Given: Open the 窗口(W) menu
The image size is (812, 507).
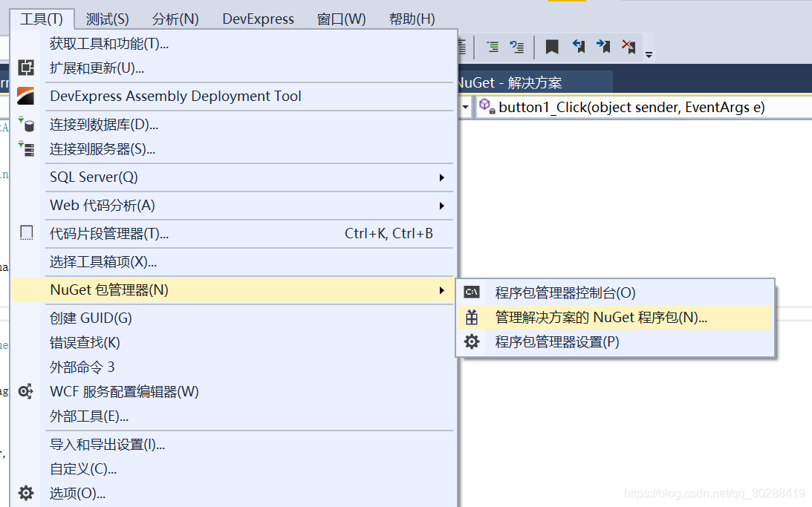Looking at the screenshot, I should click(341, 19).
